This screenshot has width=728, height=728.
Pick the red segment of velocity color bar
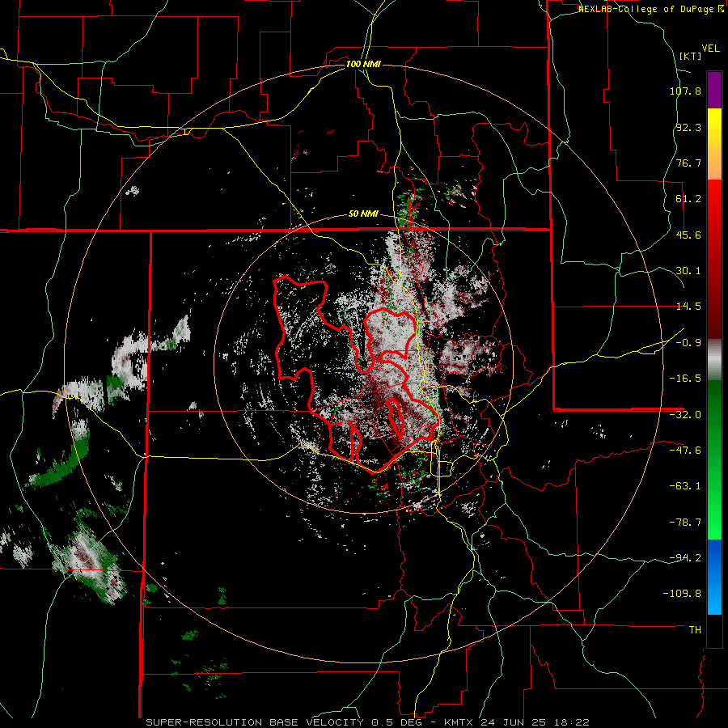(x=714, y=259)
